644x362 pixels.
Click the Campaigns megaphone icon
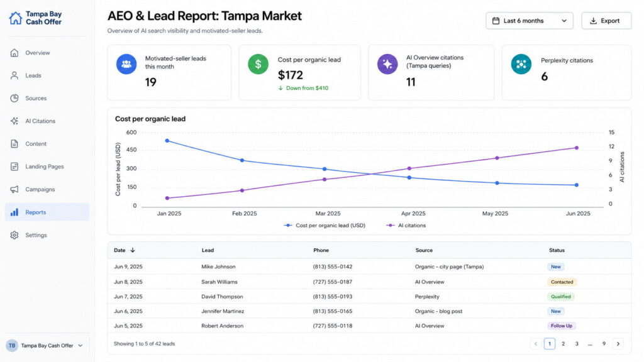pos(14,189)
